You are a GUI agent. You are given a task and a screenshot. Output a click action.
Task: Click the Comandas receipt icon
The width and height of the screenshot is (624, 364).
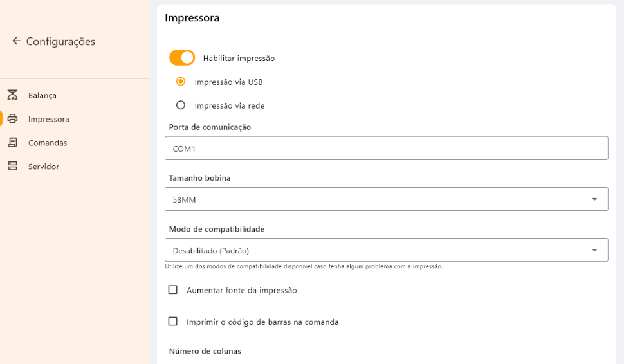pos(12,143)
